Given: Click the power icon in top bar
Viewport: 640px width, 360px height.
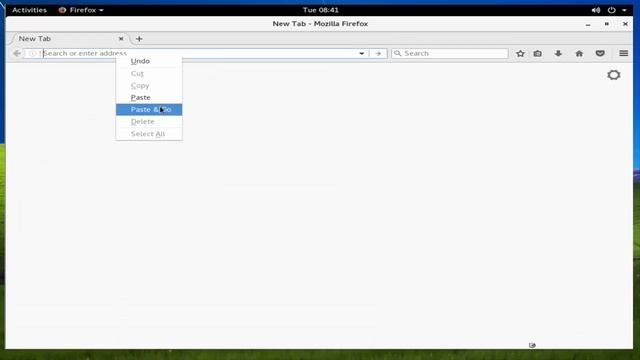Looking at the screenshot, I should (611, 10).
